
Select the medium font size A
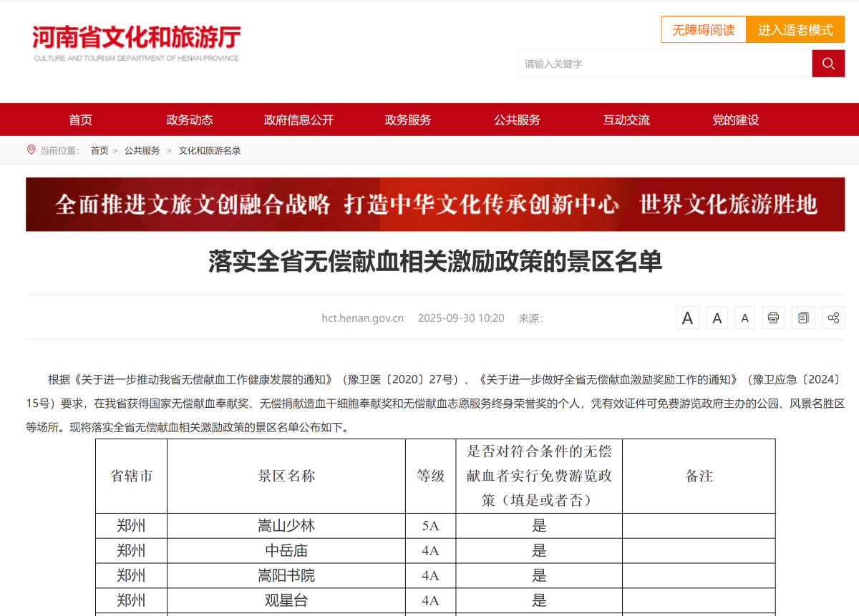717,318
